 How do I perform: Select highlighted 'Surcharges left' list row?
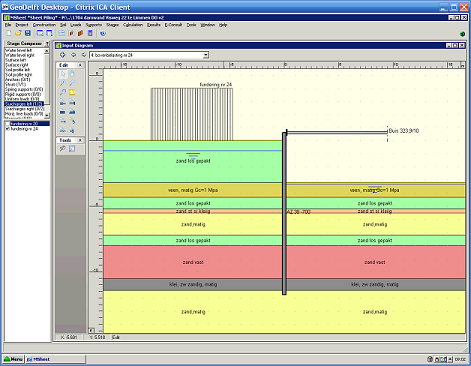(24, 104)
